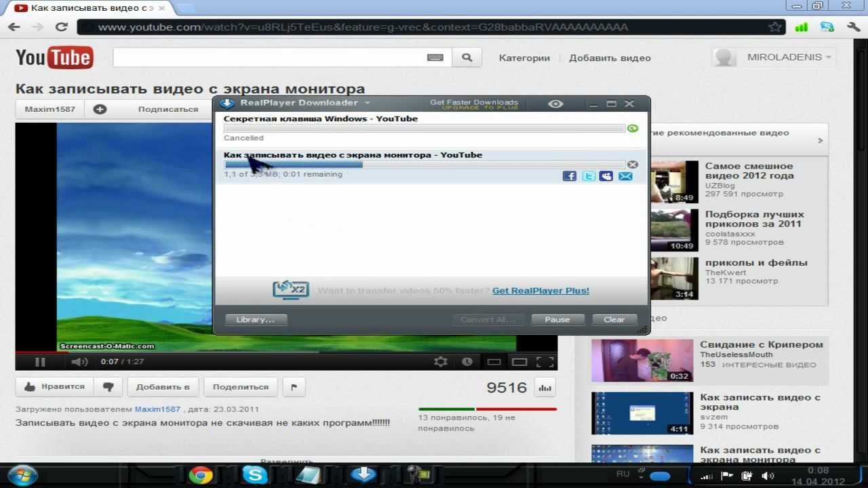Open Самое смешное видео 2012 года
Viewport: 868px width, 488px height.
(749, 171)
